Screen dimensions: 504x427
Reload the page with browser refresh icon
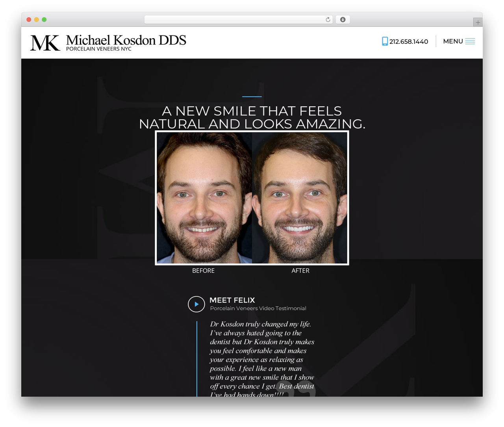[328, 20]
